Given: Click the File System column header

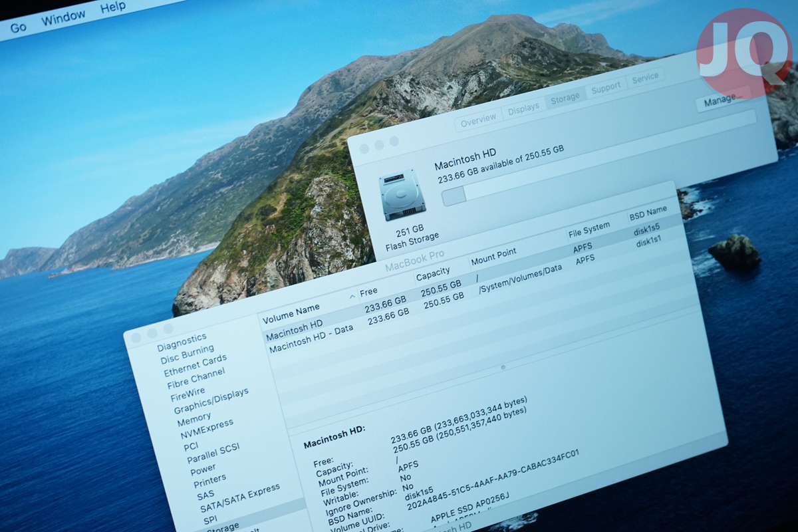Looking at the screenshot, I should tap(589, 230).
